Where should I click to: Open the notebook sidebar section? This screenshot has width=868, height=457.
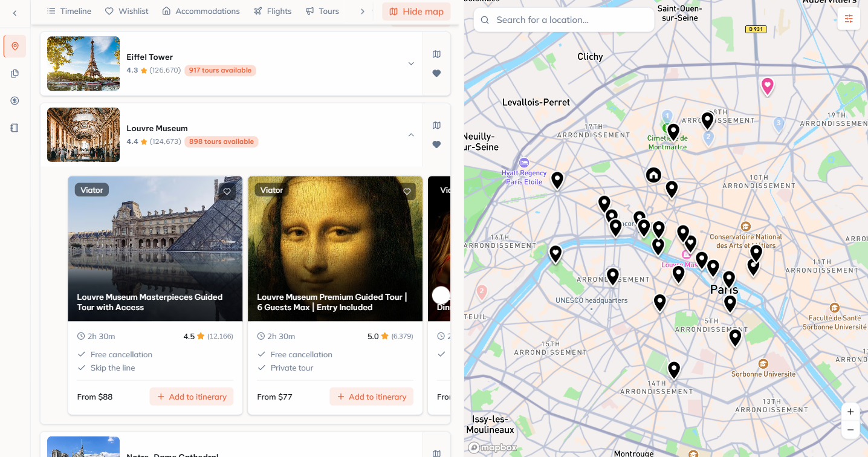point(15,128)
